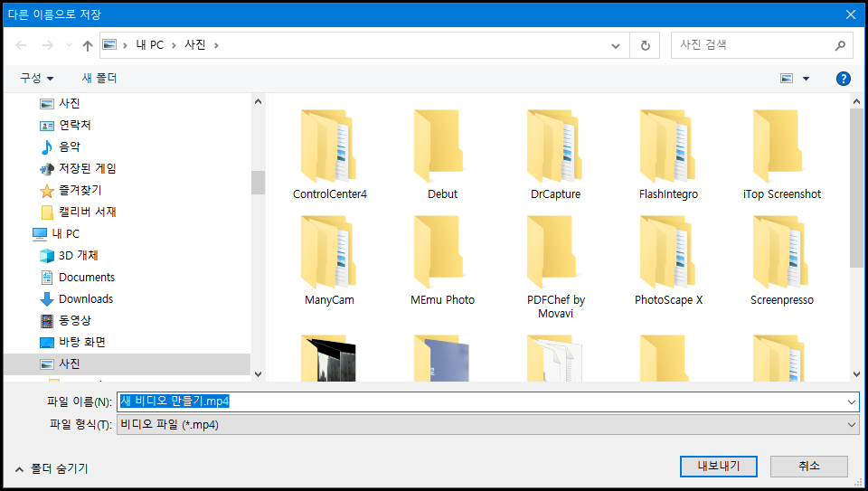Select 저장된 게임 in the navigation tree
868x491 pixels.
coord(88,168)
